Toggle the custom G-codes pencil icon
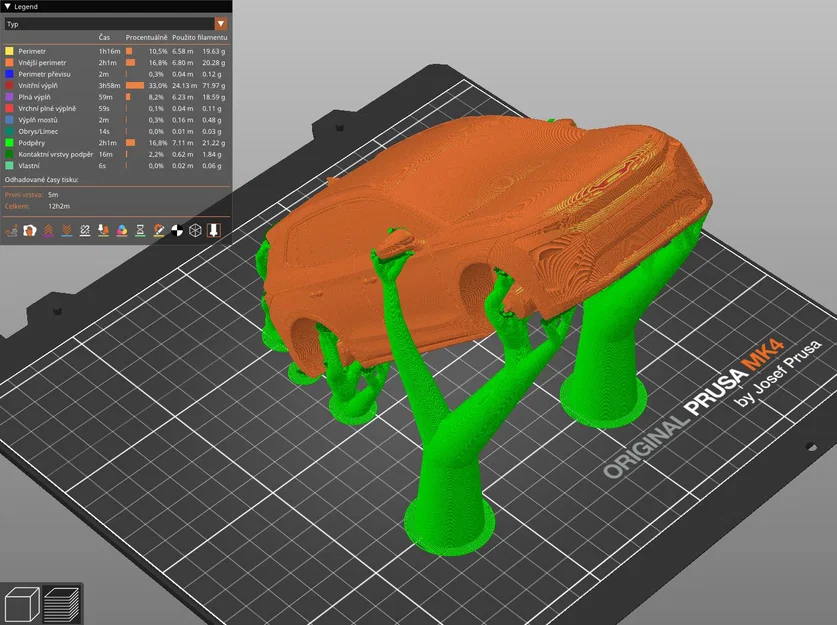Viewport: 837px width, 625px height. [x=159, y=230]
